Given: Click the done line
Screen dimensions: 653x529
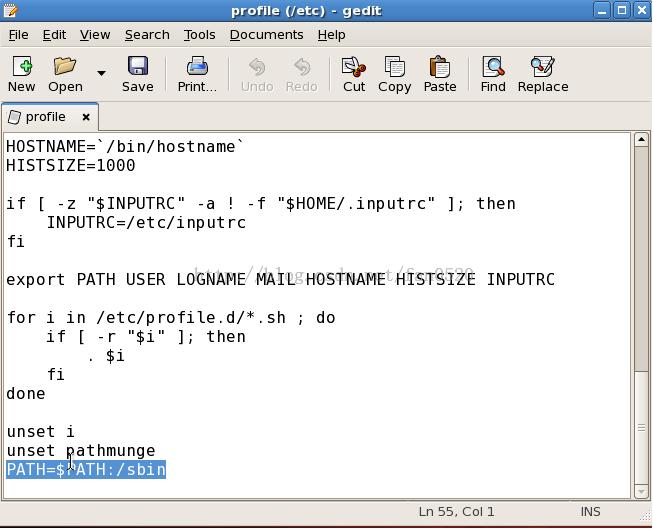Looking at the screenshot, I should (x=26, y=394).
